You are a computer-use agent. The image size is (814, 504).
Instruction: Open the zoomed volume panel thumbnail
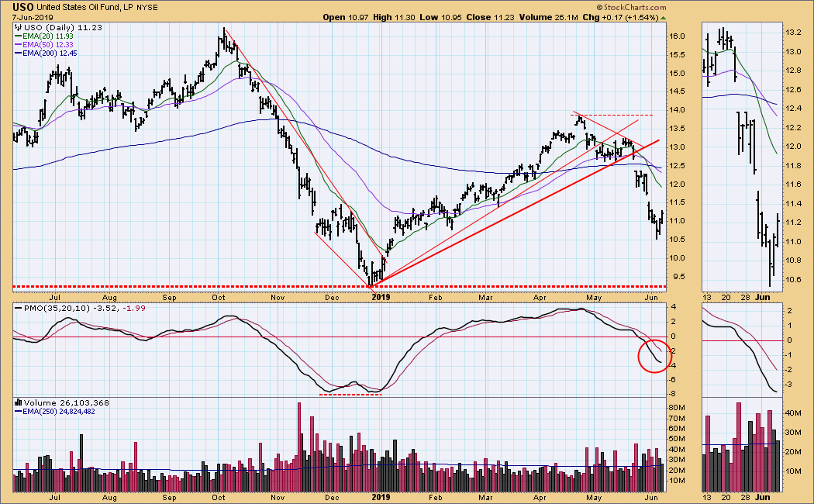coord(741,445)
